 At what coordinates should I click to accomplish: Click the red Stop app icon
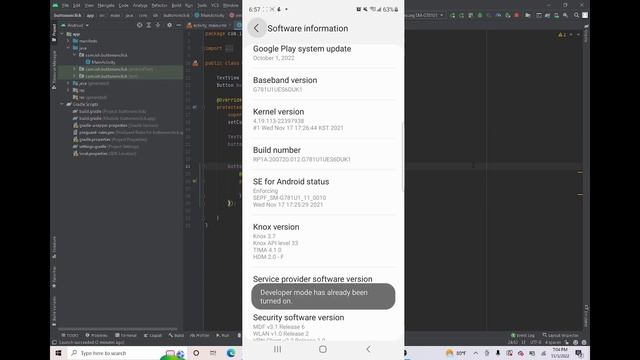coord(517,15)
